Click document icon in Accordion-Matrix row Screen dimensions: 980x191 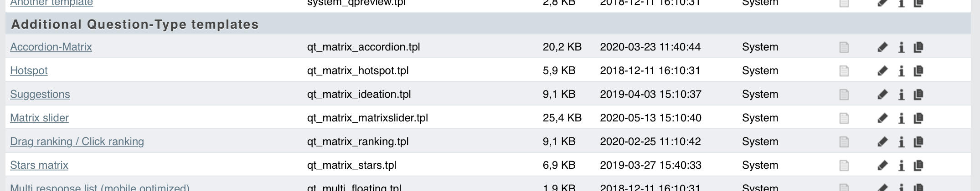pos(844,47)
